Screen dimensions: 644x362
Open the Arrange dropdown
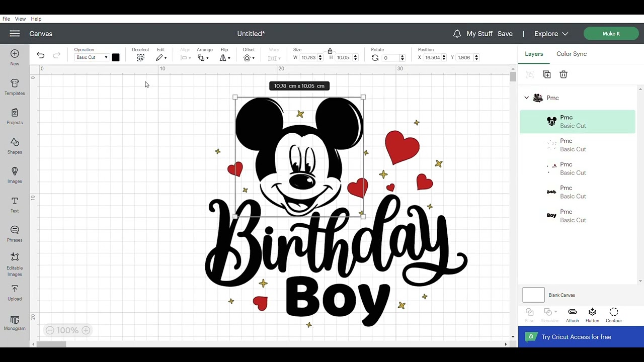click(x=203, y=58)
